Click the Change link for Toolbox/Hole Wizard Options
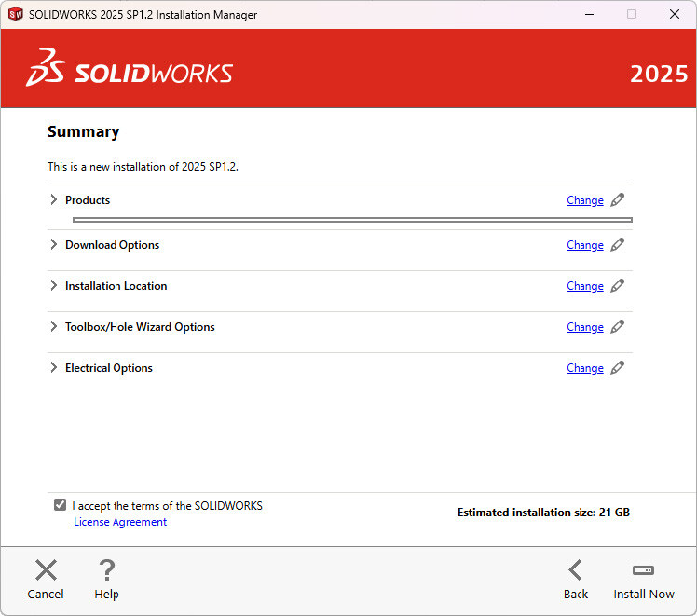697x616 pixels. pyautogui.click(x=585, y=327)
